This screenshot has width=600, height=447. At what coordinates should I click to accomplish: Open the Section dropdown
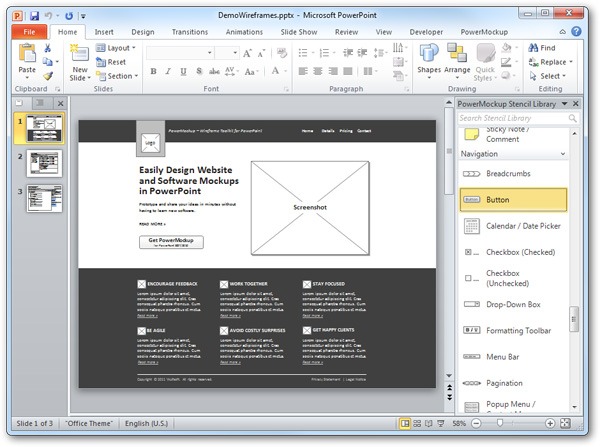pos(117,76)
